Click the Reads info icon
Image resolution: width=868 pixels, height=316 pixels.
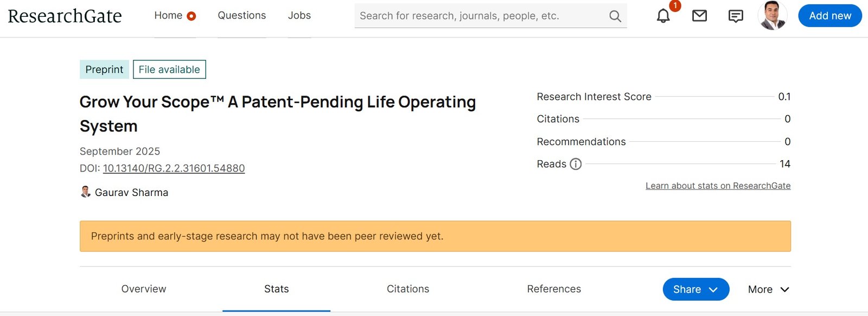[x=576, y=164]
